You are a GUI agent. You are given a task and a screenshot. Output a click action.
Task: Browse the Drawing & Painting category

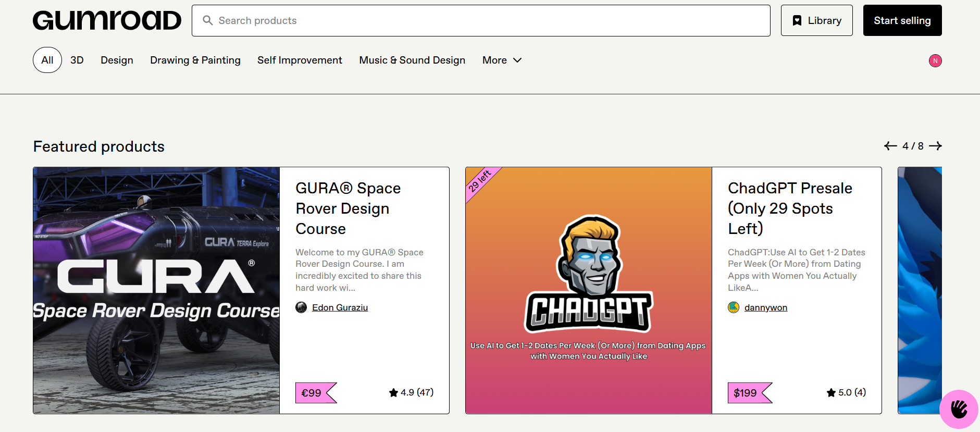(x=195, y=60)
